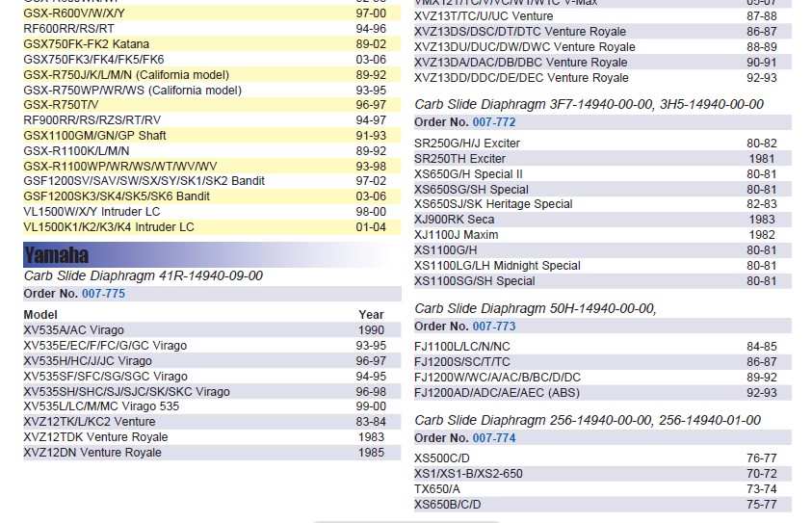812x523 pixels.
Task: Select XS650B/C/D row
Action: pos(603,505)
